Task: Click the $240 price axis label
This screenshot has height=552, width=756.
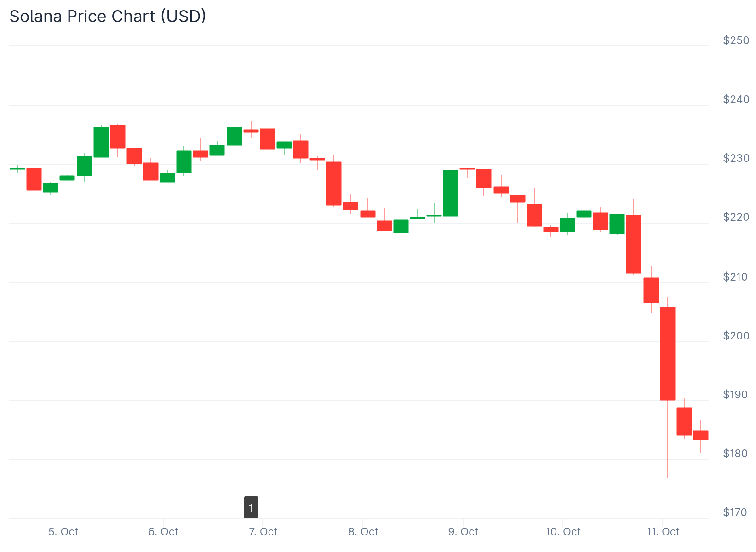Action: pos(736,99)
